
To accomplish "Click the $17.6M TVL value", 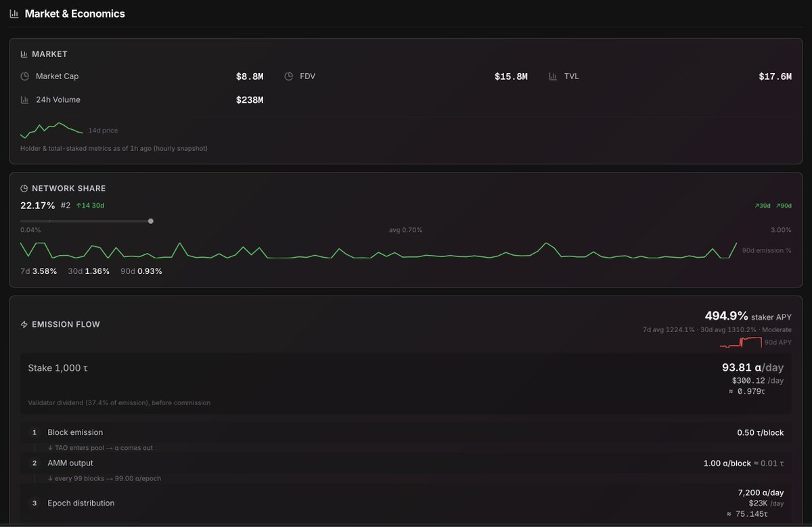I will tap(775, 76).
